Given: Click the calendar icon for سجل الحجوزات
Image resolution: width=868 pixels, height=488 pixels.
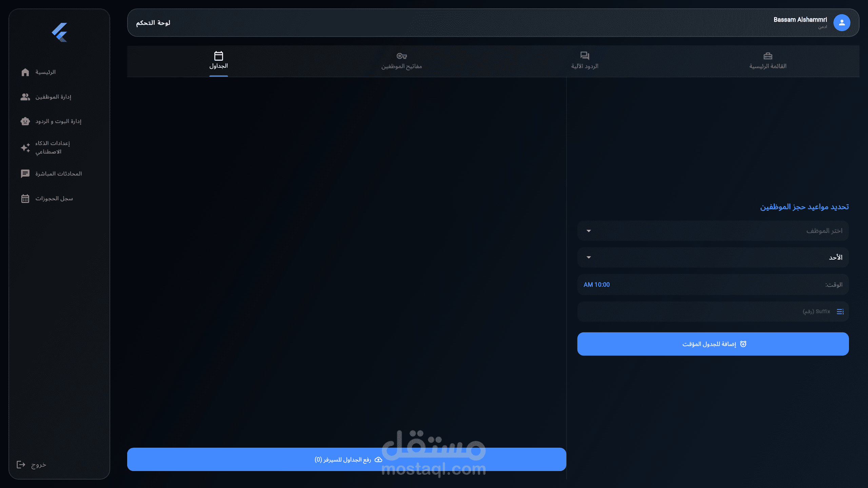Looking at the screenshot, I should (x=25, y=199).
